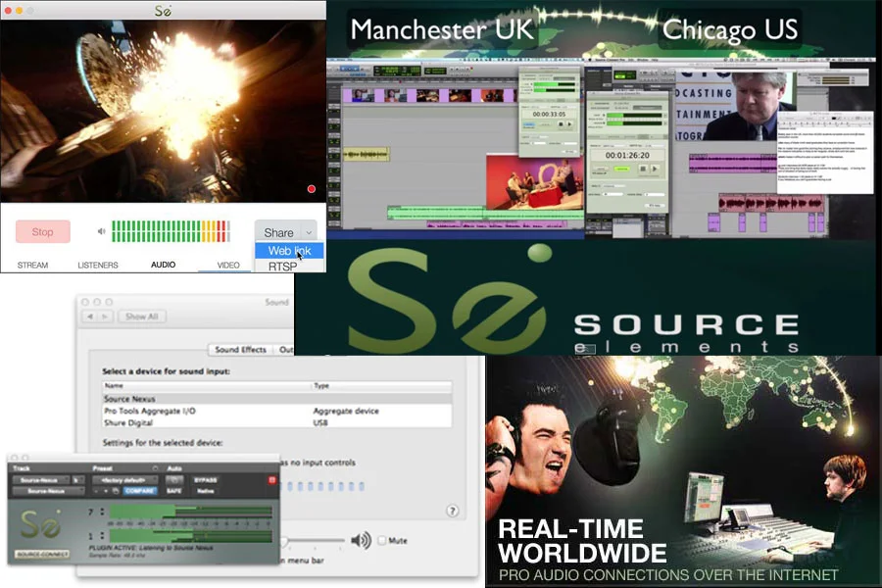882x588 pixels.
Task: Toggle BYPASS in the plugin header
Action: (206, 480)
